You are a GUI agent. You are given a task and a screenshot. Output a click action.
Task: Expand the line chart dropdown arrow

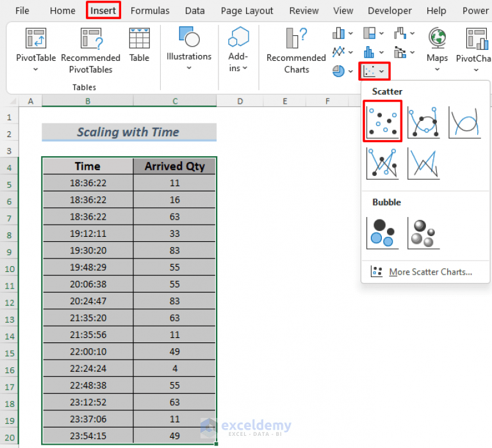[x=350, y=52]
